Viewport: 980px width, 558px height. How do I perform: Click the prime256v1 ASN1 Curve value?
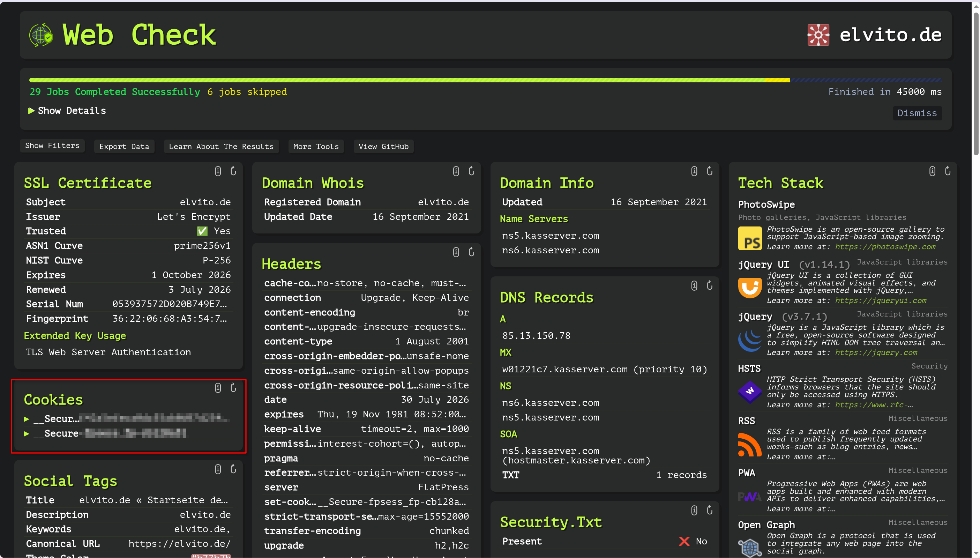[x=202, y=246]
